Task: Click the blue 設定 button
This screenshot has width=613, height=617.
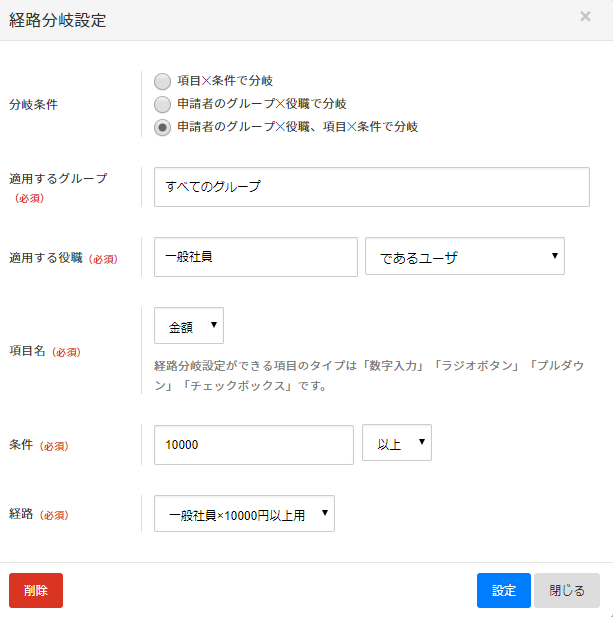Action: [503, 590]
